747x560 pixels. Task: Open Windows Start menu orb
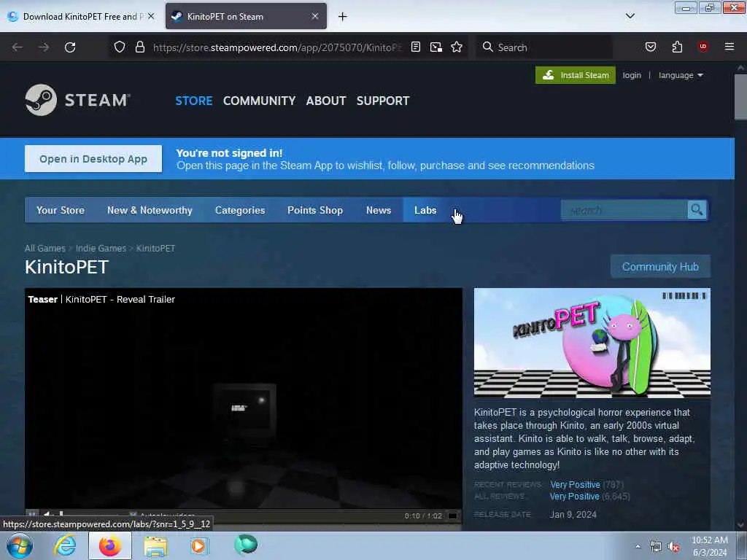click(x=20, y=545)
